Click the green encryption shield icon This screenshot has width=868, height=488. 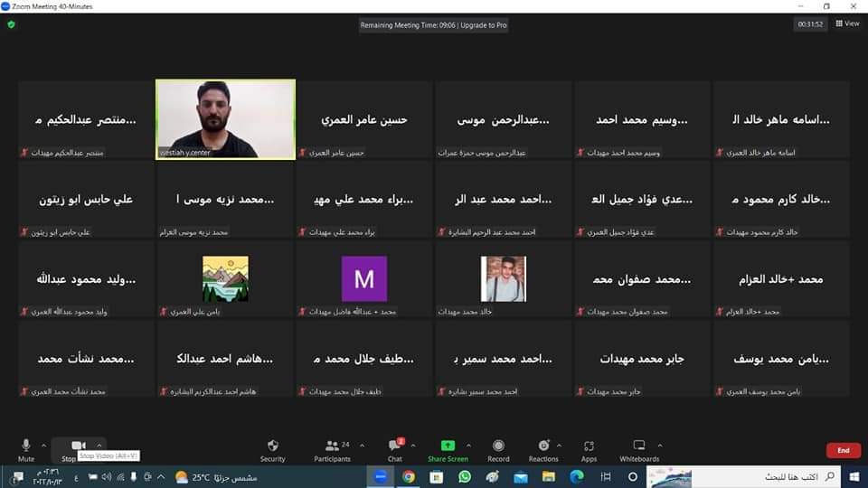(x=11, y=24)
